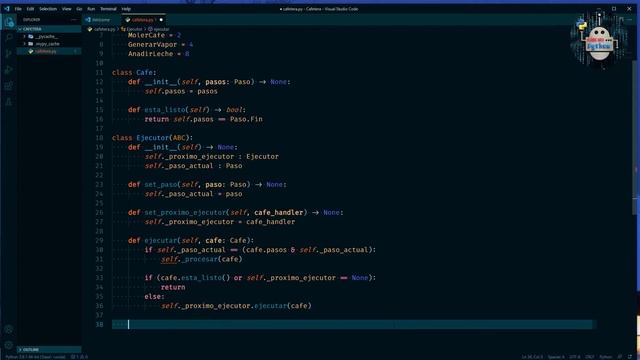Open the Source Control view
This screenshot has height=360, width=640.
click(x=9, y=53)
